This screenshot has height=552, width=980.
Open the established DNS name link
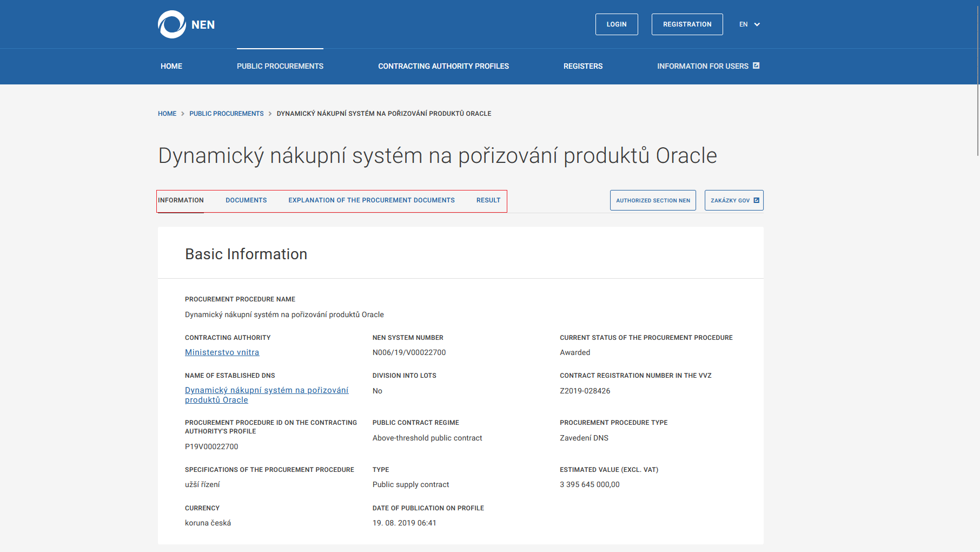(x=267, y=395)
